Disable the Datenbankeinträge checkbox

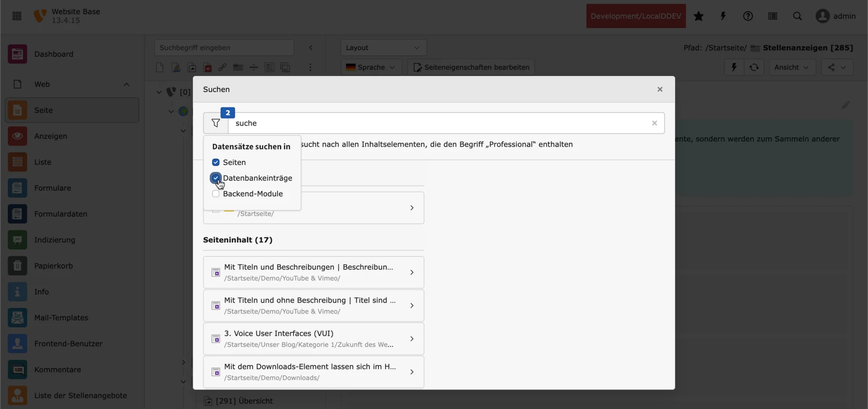[216, 178]
